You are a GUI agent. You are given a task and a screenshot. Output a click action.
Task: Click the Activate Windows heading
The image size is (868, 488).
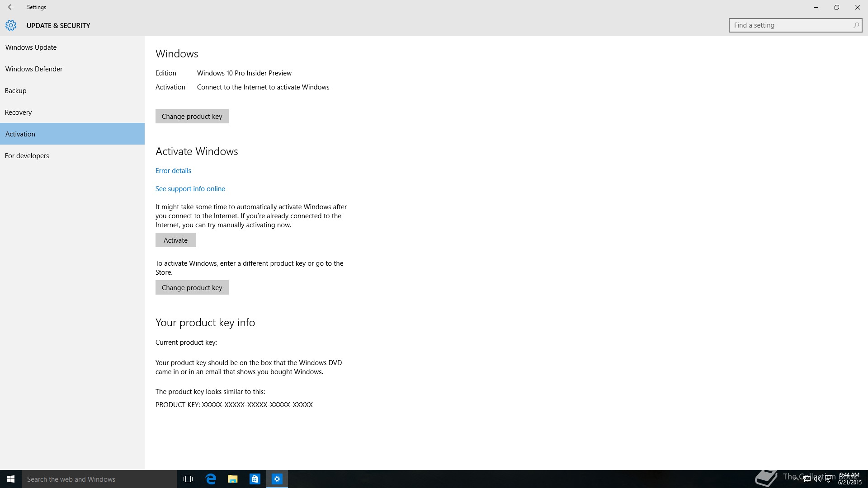point(197,151)
